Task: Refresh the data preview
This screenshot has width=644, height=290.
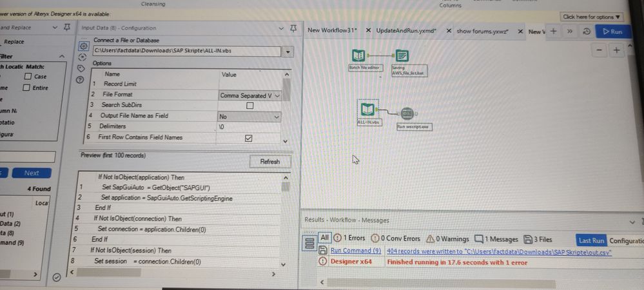Action: tap(270, 161)
